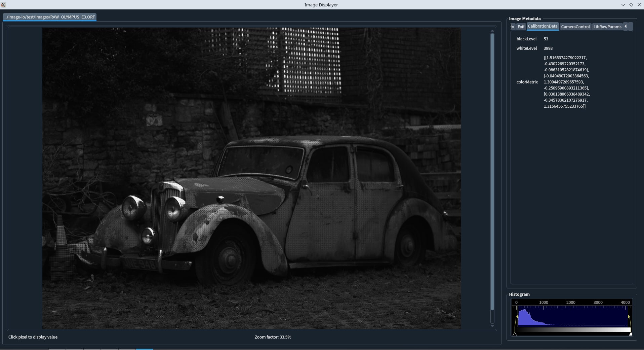The image size is (644, 350).
Task: Open the LibRawParams tab
Action: [607, 27]
